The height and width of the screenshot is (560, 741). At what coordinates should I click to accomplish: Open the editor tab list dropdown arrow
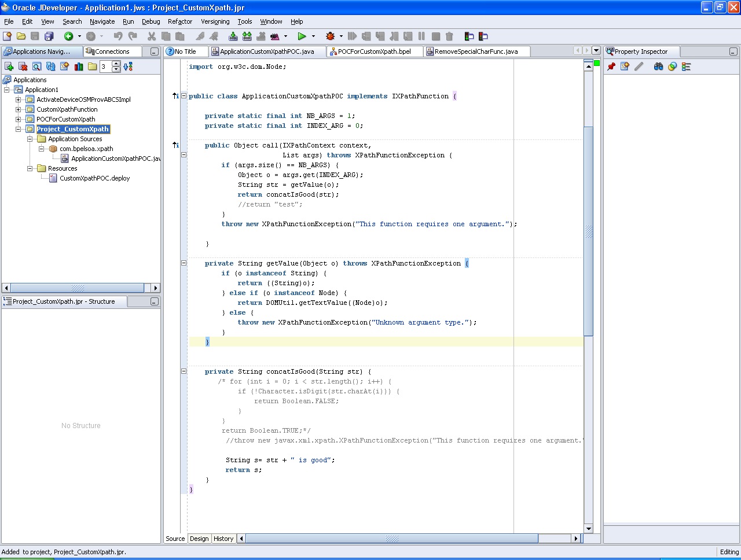pyautogui.click(x=596, y=51)
